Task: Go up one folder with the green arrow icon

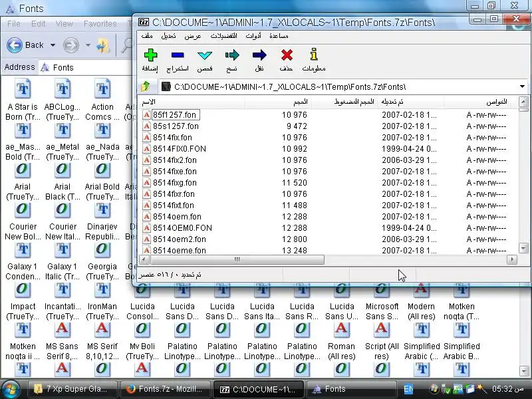Action: 146,86
